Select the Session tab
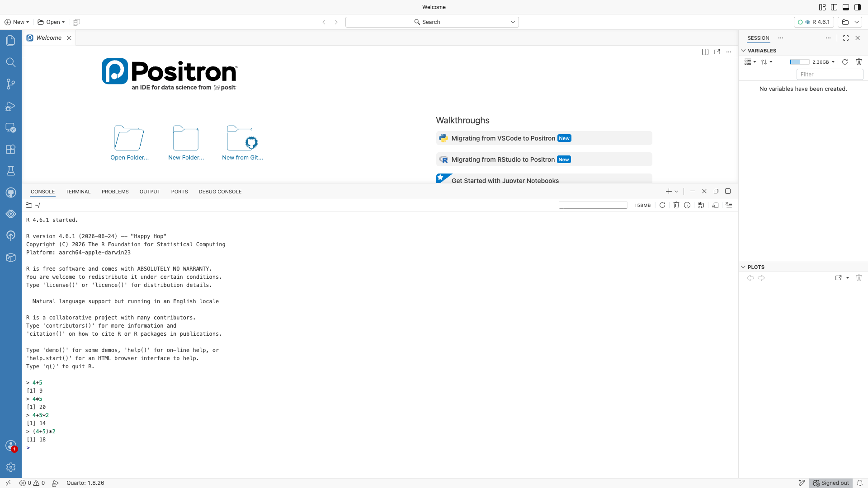Image resolution: width=868 pixels, height=488 pixels. tap(758, 38)
